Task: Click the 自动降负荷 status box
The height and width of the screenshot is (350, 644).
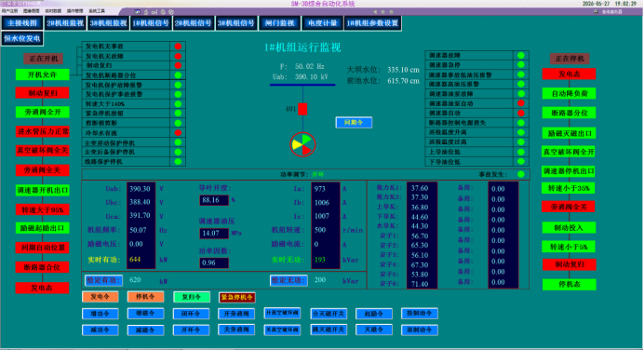Action: pos(569,94)
